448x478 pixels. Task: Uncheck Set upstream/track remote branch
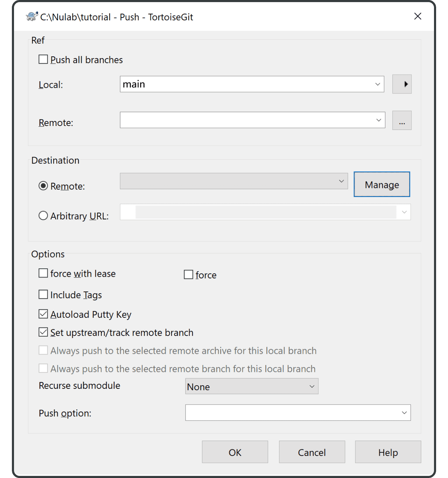(x=43, y=332)
